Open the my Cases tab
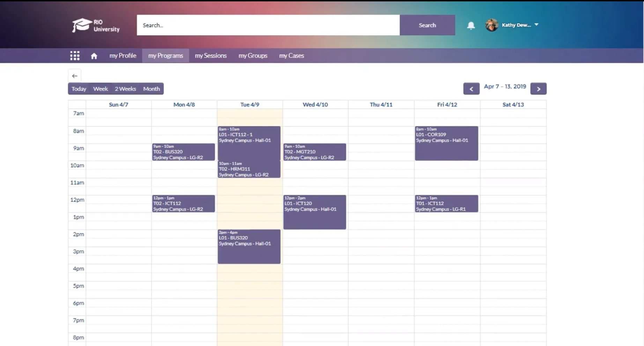This screenshot has width=644, height=346. (x=291, y=56)
